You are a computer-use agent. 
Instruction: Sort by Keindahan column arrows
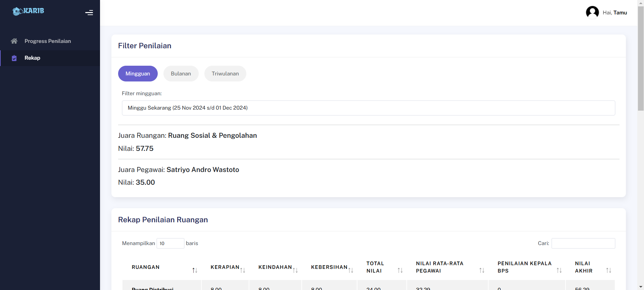[x=295, y=270]
